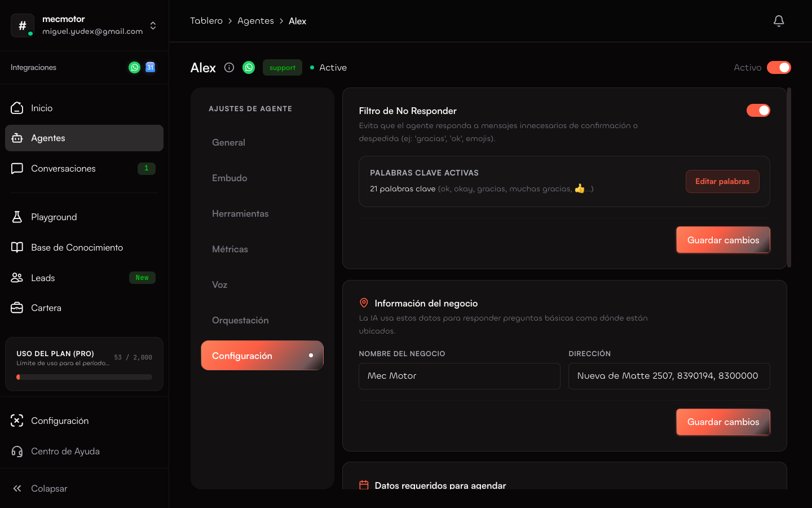The image size is (812, 508).
Task: Click the Google Calendar integration icon
Action: pos(150,67)
